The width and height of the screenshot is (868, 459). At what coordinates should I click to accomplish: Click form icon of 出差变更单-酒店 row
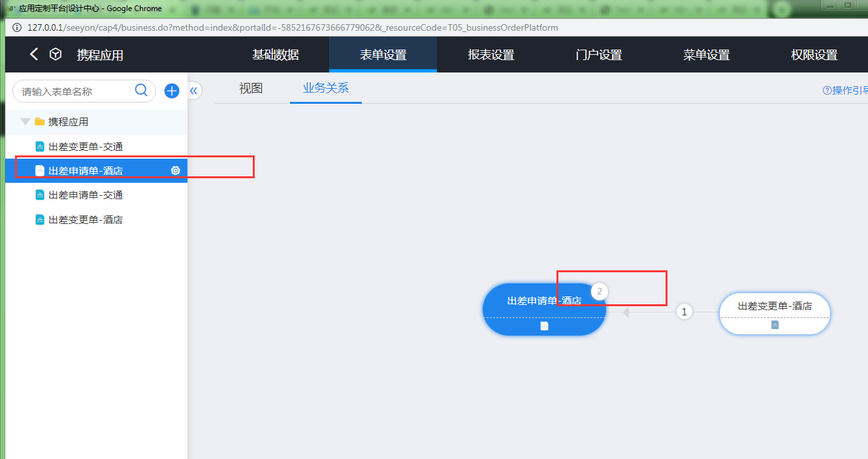pos(40,219)
